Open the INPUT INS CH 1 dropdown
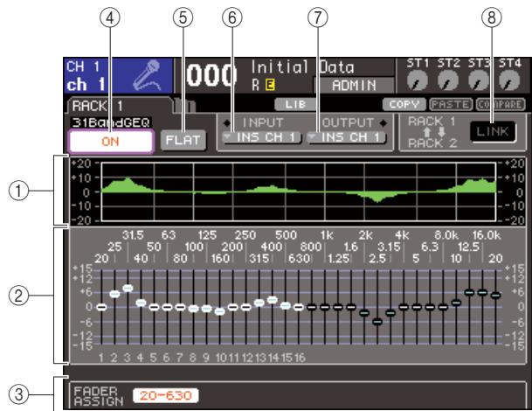 click(x=261, y=137)
